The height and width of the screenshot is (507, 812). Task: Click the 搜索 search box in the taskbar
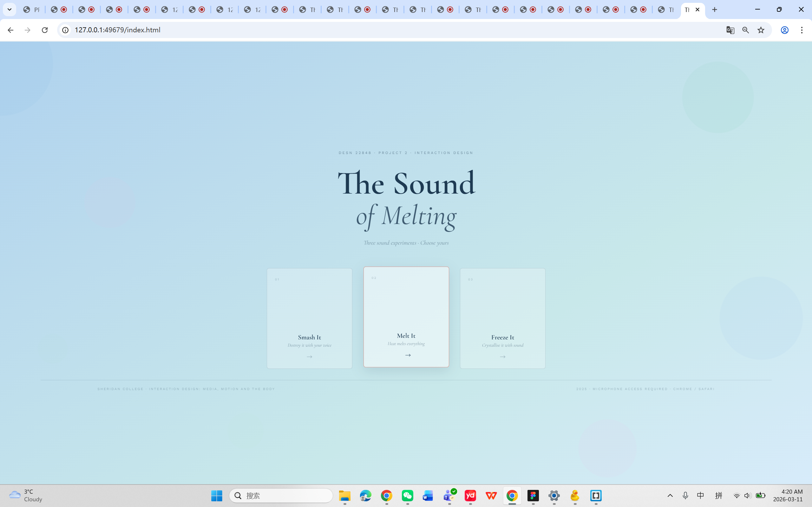pyautogui.click(x=281, y=496)
